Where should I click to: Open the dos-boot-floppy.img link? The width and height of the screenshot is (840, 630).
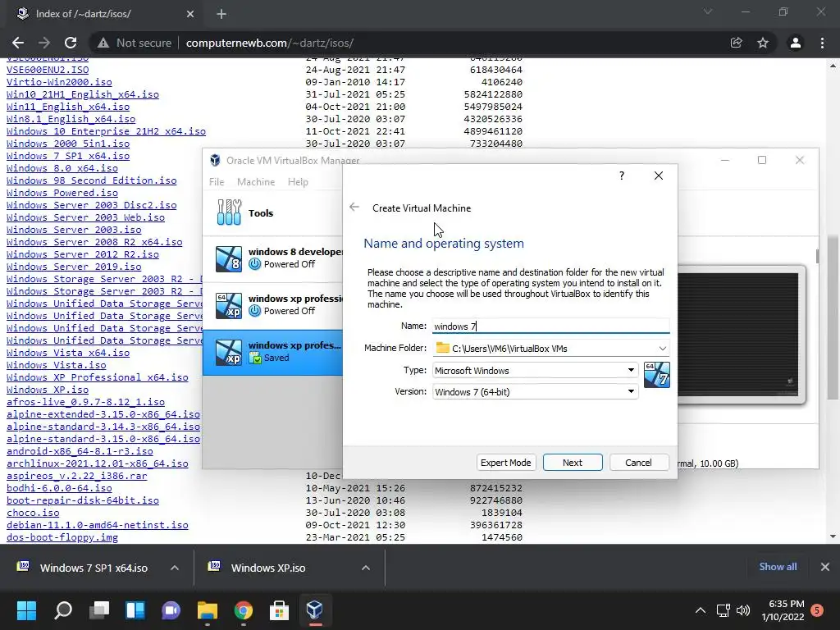[62, 537]
